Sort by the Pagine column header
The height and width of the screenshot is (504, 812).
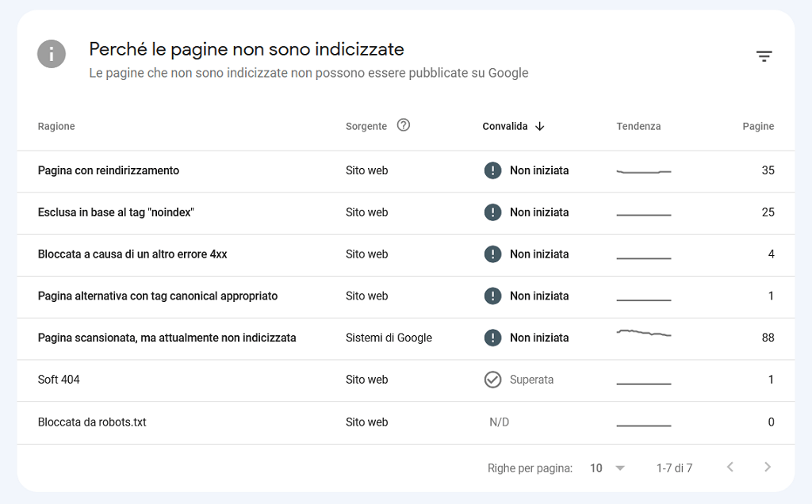[758, 126]
